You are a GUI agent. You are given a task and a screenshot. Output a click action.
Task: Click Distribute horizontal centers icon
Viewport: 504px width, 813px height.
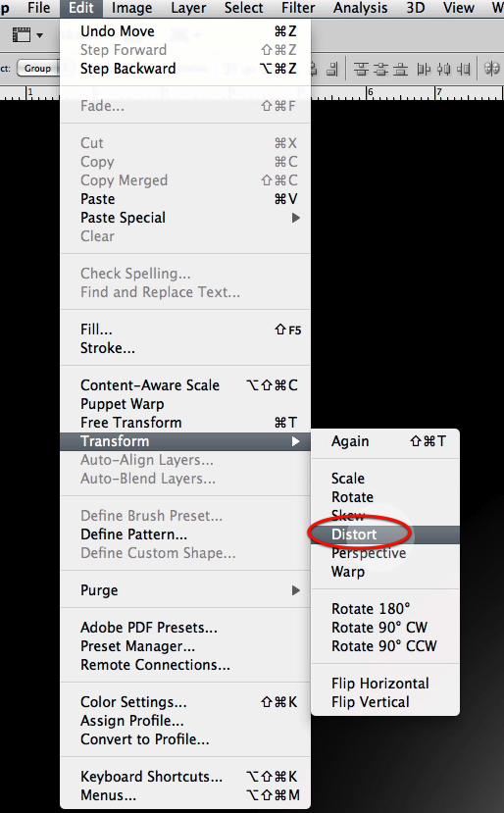click(x=444, y=69)
